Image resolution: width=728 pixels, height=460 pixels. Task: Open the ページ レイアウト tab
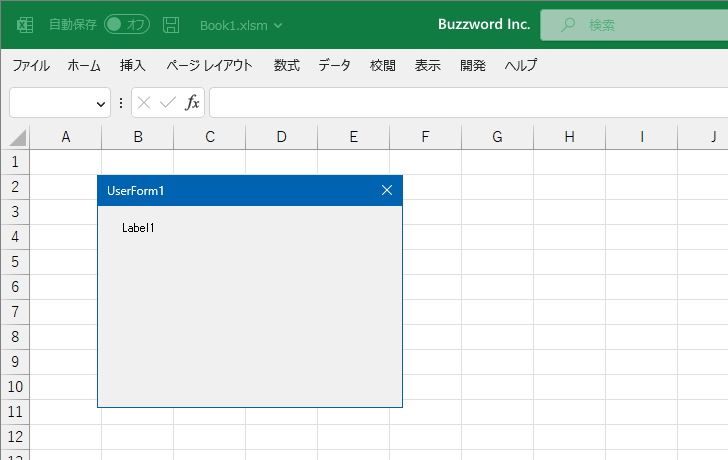coord(209,65)
